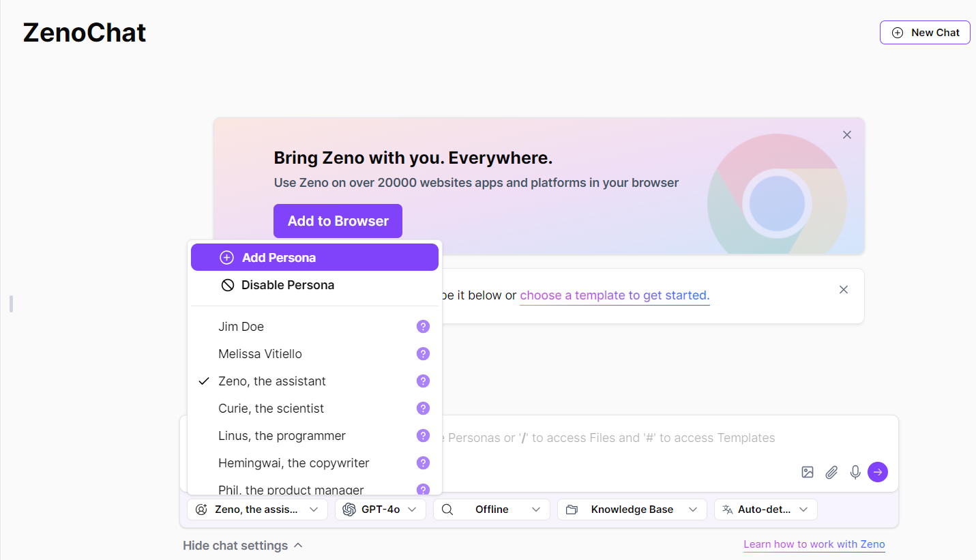This screenshot has width=976, height=560.
Task: Open Learn how to work with Zeno link
Action: pyautogui.click(x=814, y=544)
